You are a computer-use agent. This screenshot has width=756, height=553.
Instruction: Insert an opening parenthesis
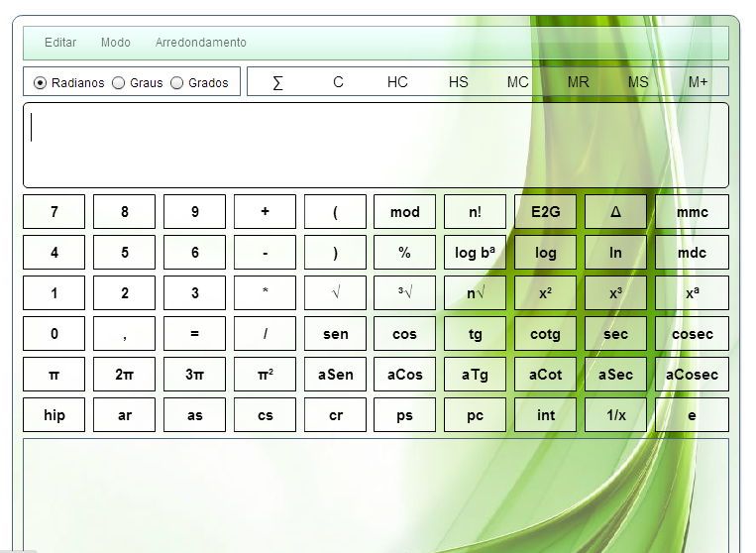click(335, 212)
